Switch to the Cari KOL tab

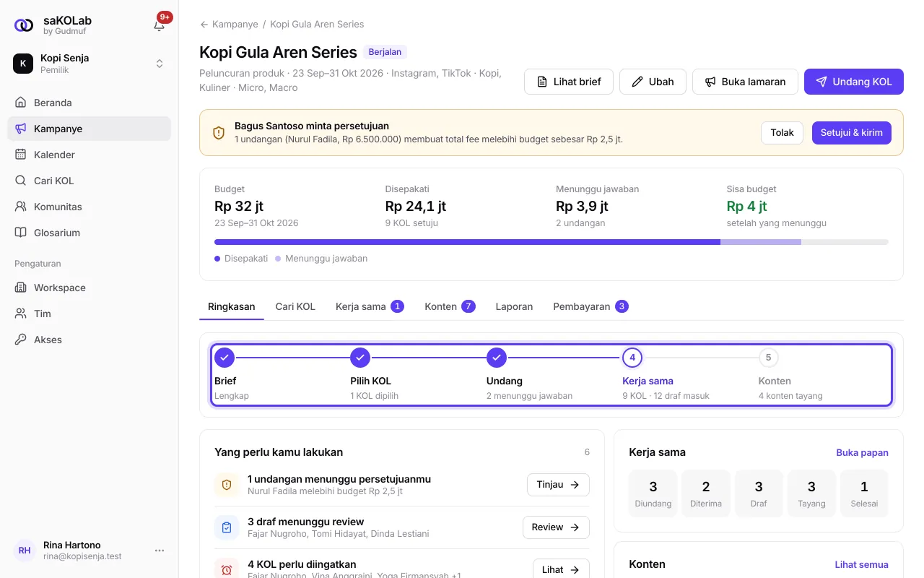tap(295, 306)
